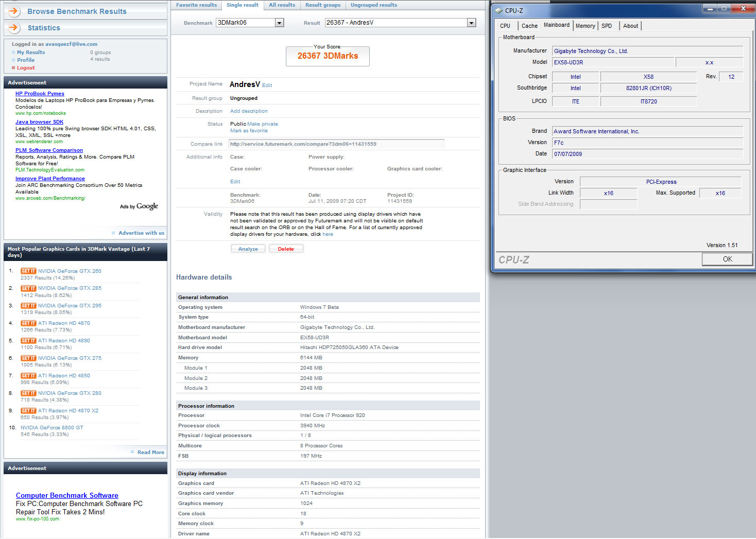Click the CPU-Z title bar app icon
The height and width of the screenshot is (539, 756).
[499, 10]
